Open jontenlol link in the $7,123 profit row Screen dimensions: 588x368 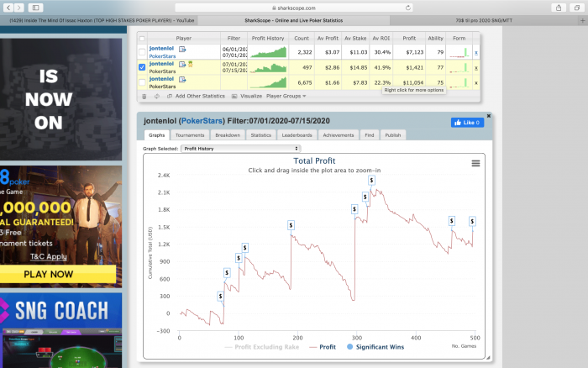click(x=161, y=49)
